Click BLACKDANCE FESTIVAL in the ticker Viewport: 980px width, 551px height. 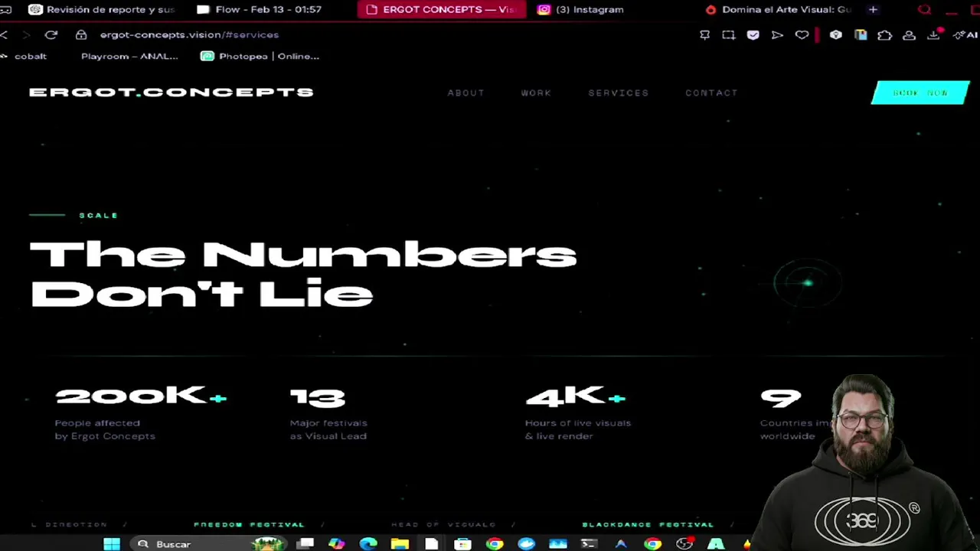pyautogui.click(x=648, y=525)
